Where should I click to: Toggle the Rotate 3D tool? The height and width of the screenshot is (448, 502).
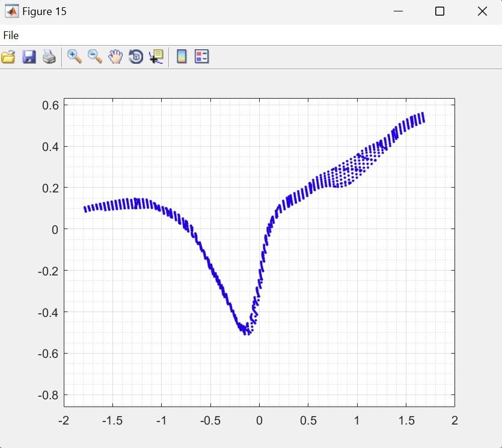(136, 57)
